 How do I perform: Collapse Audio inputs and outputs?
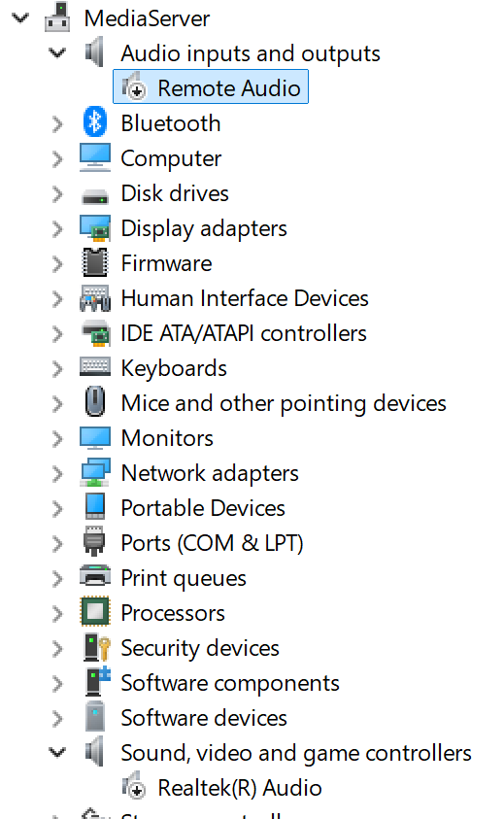point(57,52)
